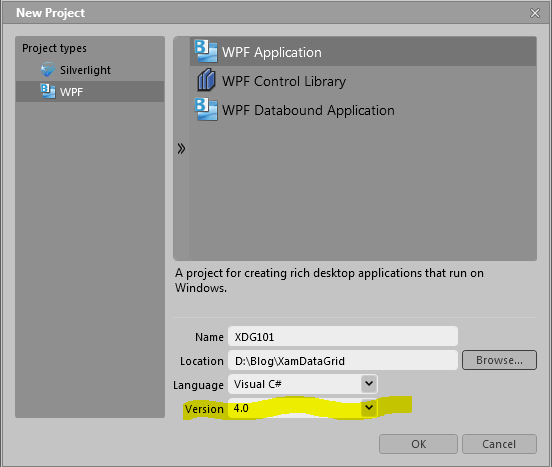Focus the Location path field
This screenshot has width=552, height=467.
pos(343,360)
